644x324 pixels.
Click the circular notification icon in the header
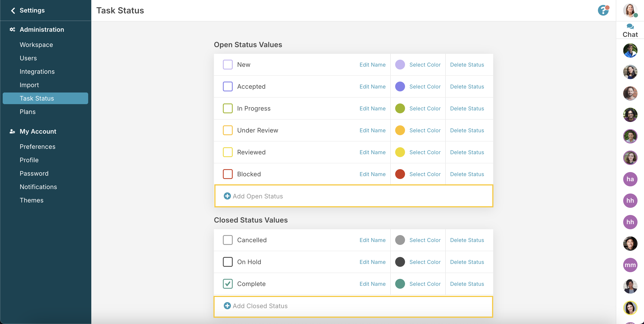click(x=603, y=10)
